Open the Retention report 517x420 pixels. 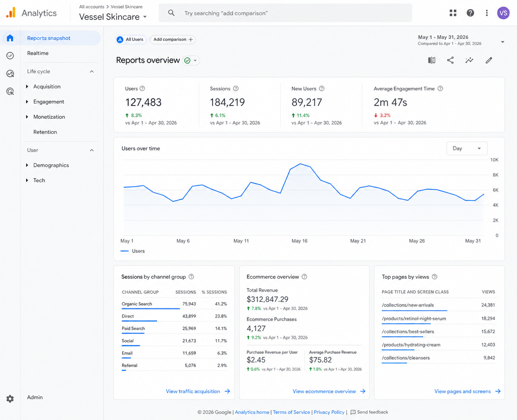(x=45, y=132)
